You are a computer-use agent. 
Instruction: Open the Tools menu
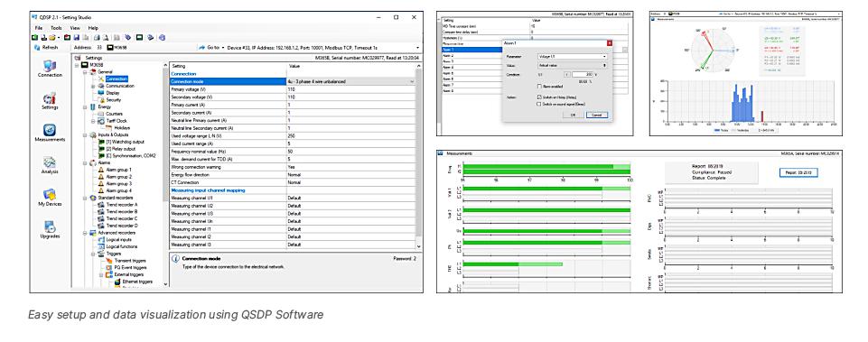[56, 28]
